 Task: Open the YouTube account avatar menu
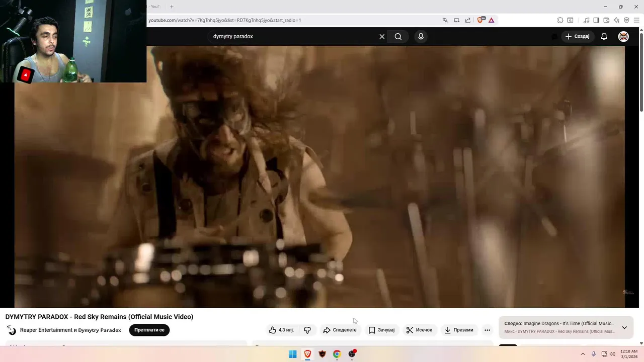pos(623,36)
